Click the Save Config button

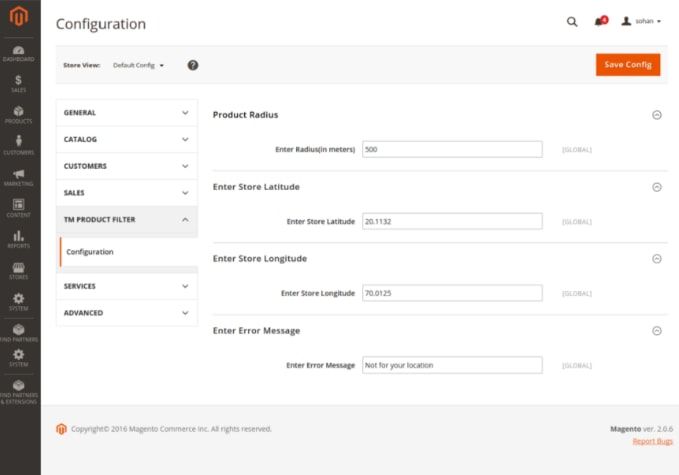(627, 65)
